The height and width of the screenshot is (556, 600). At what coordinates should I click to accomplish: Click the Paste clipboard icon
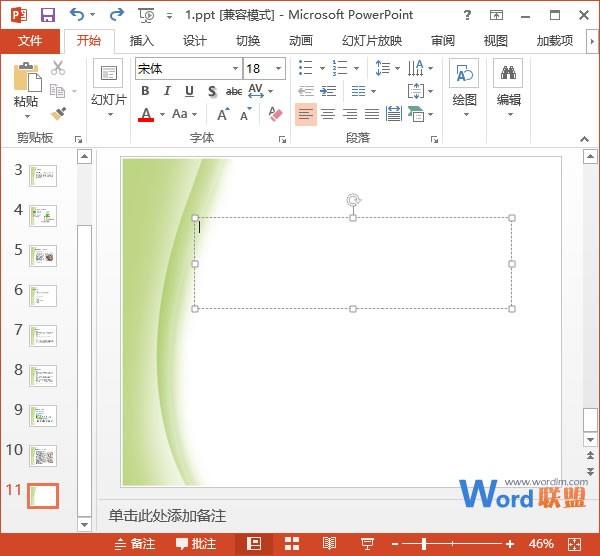pos(27,78)
